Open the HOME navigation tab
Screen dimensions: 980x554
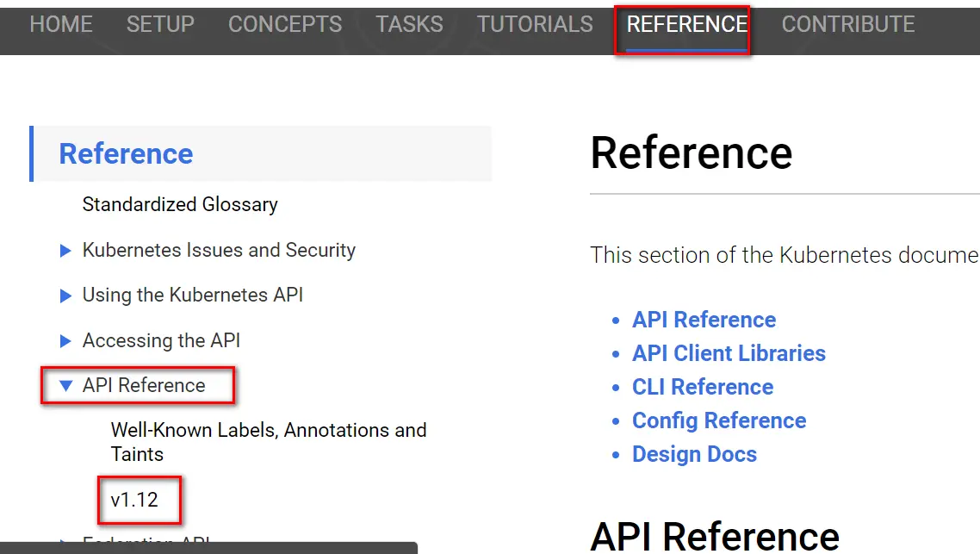click(x=61, y=24)
